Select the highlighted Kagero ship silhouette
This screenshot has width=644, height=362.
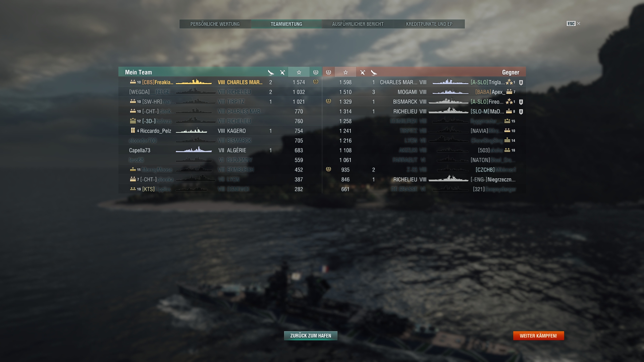[192, 131]
